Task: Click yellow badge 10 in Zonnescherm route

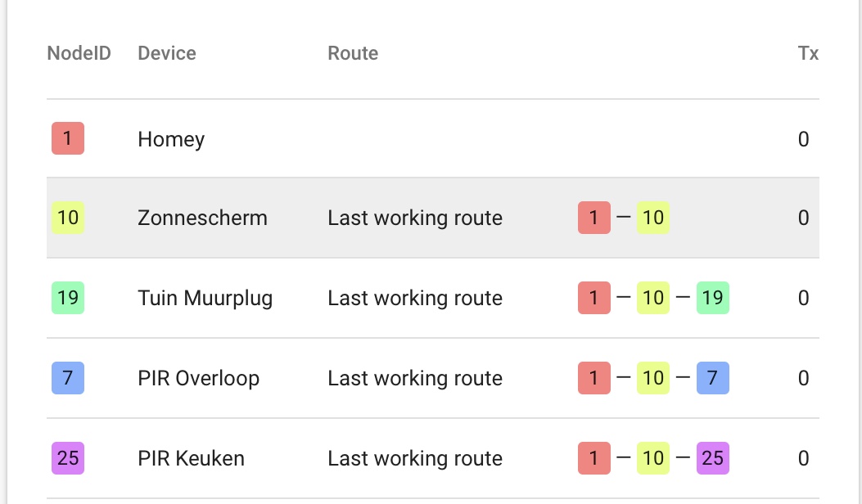Action: tap(652, 218)
